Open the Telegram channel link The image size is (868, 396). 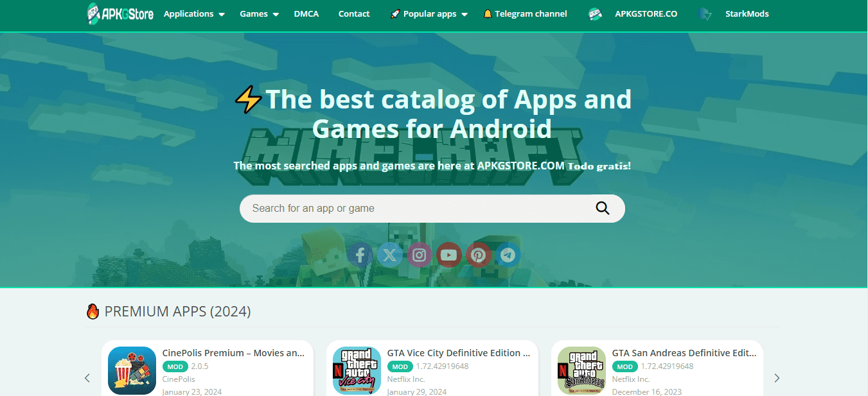click(531, 13)
